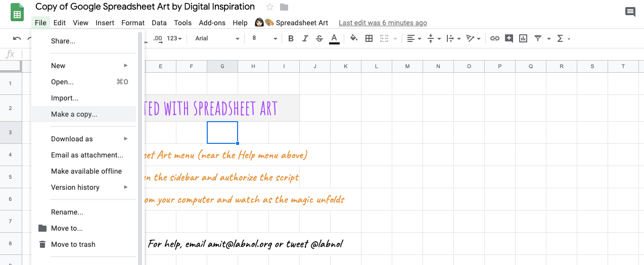The image size is (644, 265).
Task: Open vertical align options
Action: (433, 38)
